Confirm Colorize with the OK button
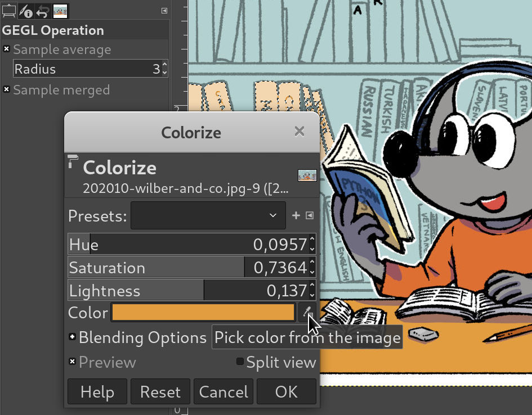Viewport: 532px width, 415px height. click(x=286, y=391)
